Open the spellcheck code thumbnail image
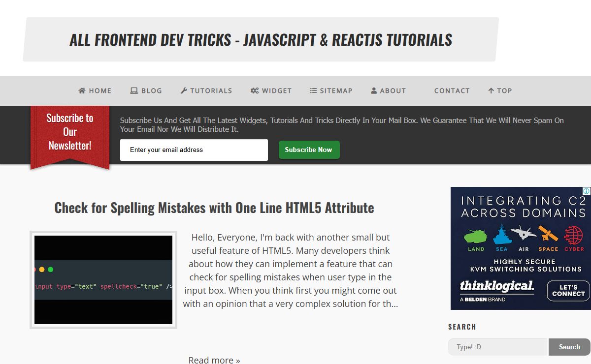The height and width of the screenshot is (364, 591). (103, 280)
